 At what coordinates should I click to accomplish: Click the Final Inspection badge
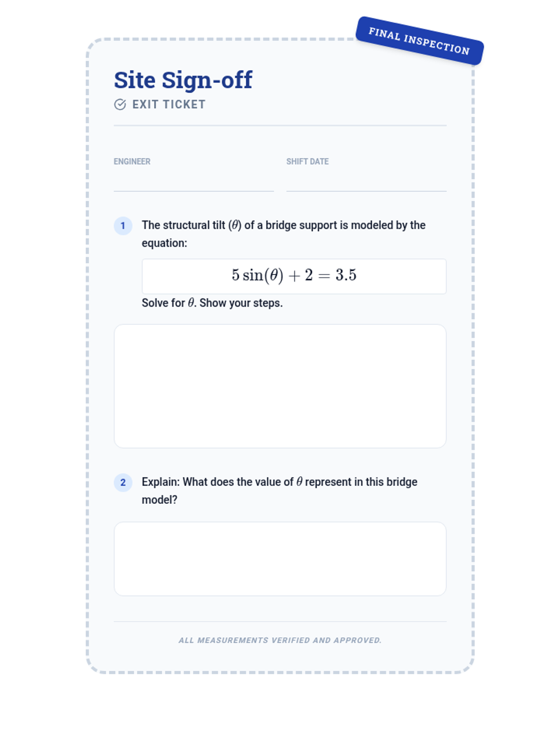click(420, 41)
